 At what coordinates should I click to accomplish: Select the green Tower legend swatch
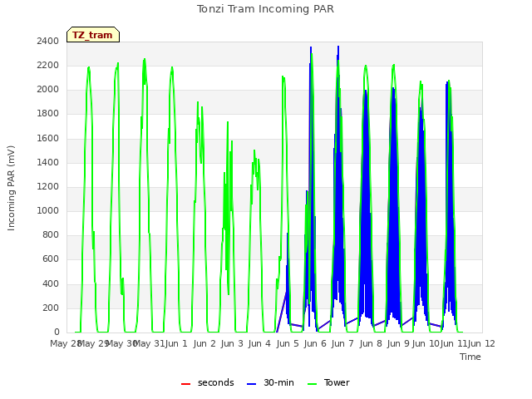tap(312, 384)
